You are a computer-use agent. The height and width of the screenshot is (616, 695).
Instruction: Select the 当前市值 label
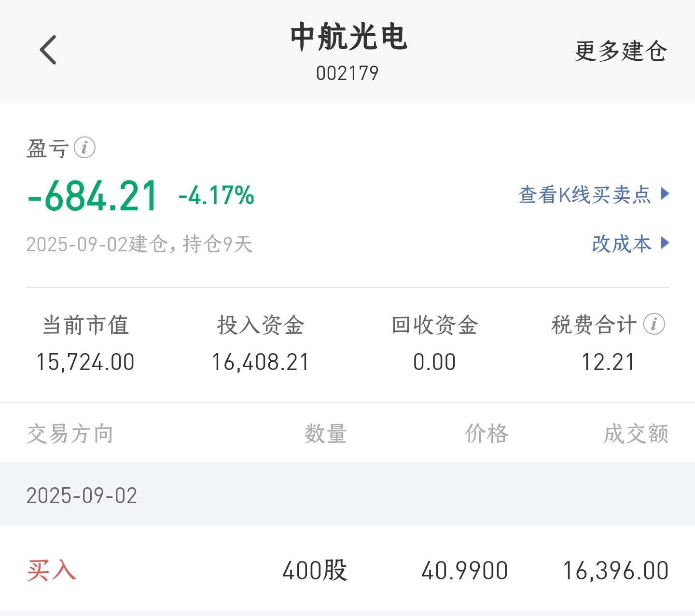(x=86, y=325)
